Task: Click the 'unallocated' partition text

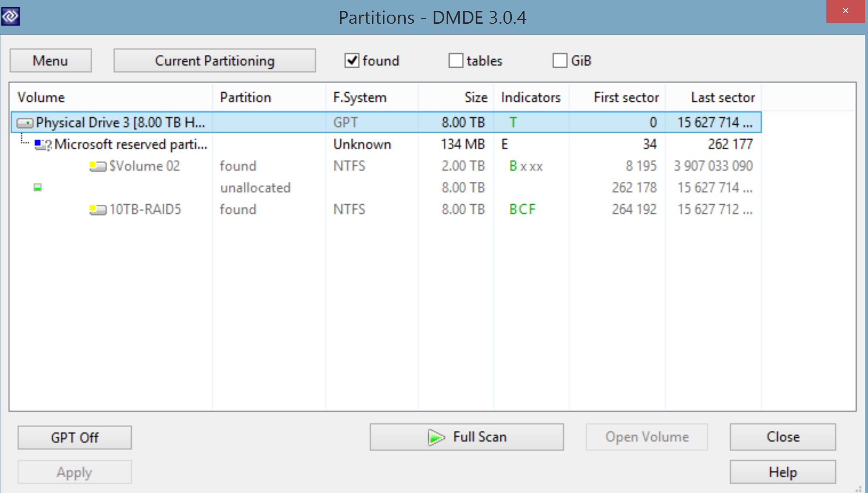Action: point(255,188)
